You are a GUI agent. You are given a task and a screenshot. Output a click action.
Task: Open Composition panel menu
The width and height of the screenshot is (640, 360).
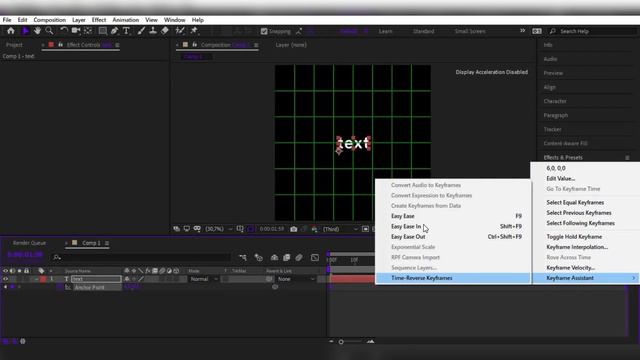(x=256, y=45)
